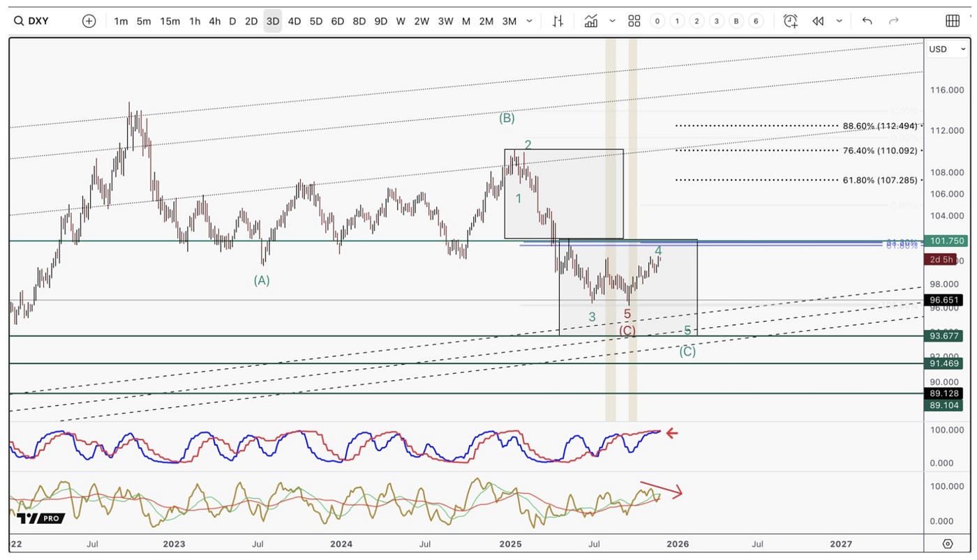Open the Indicators icon
The image size is (977, 560).
tap(591, 21)
